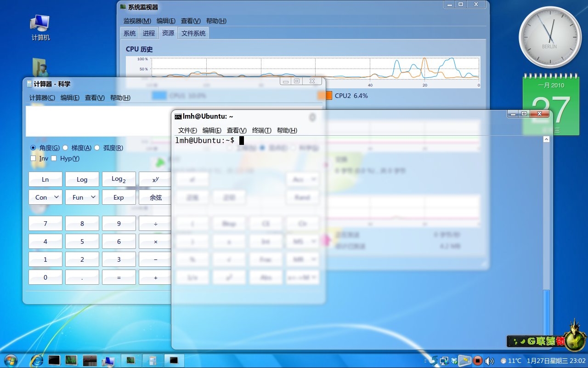Click the number 5 key

[x=82, y=241]
